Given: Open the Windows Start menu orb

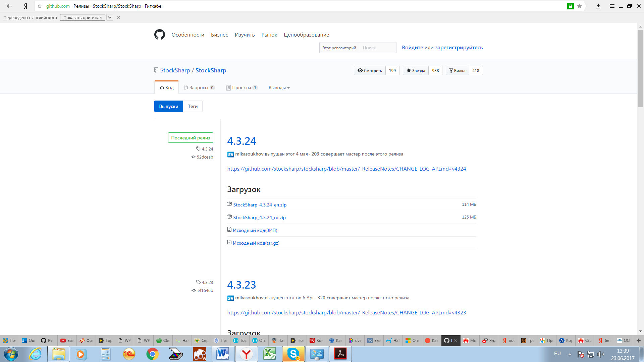Looking at the screenshot, I should (11, 354).
